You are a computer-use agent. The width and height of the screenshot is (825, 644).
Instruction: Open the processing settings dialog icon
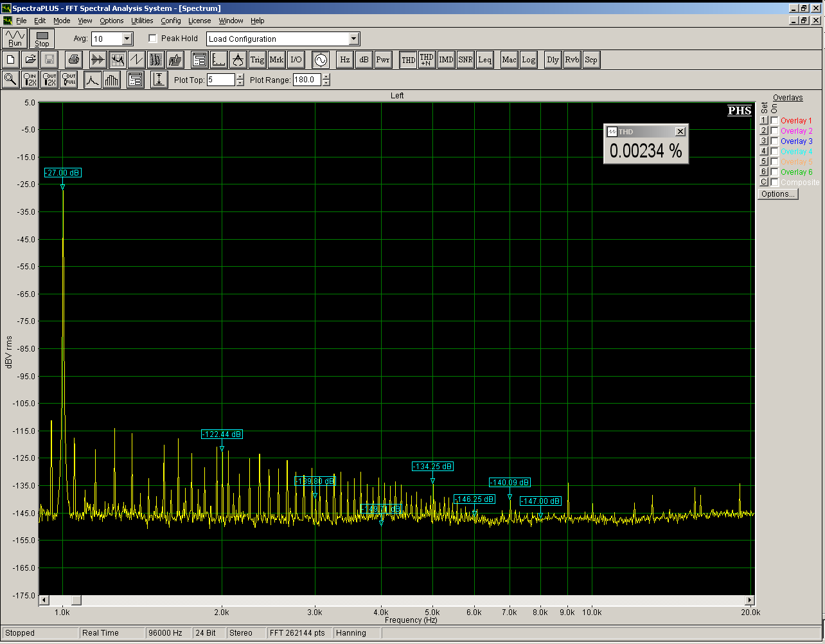pos(200,60)
